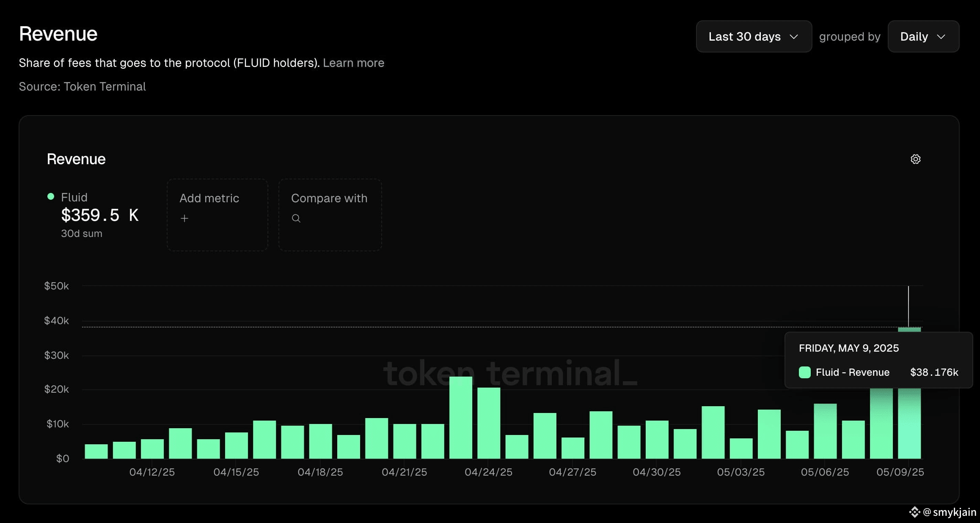Click the 04/27/25 x-axis date label
This screenshot has height=523, width=980.
(x=573, y=472)
